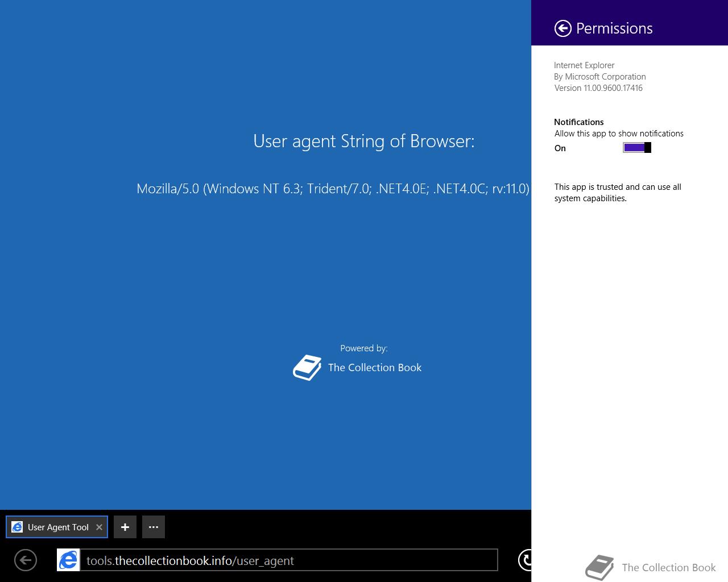The width and height of the screenshot is (728, 582).
Task: Refresh the page with reload button
Action: point(525,560)
